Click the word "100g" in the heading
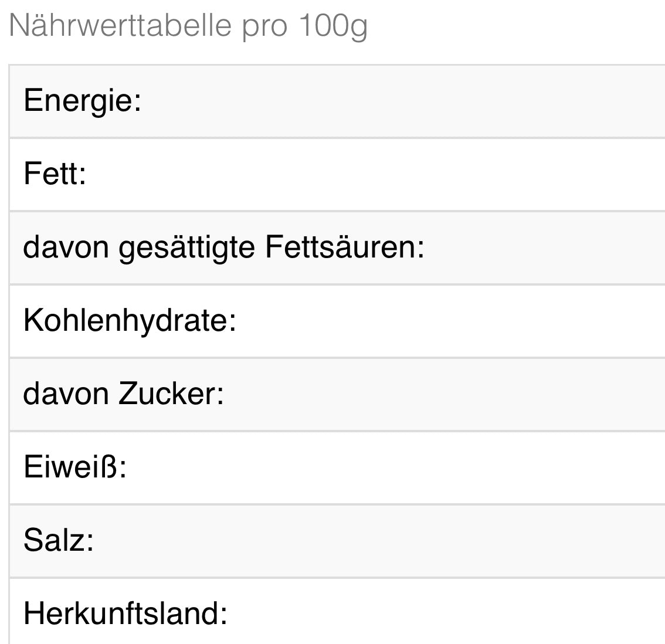 [x=333, y=25]
